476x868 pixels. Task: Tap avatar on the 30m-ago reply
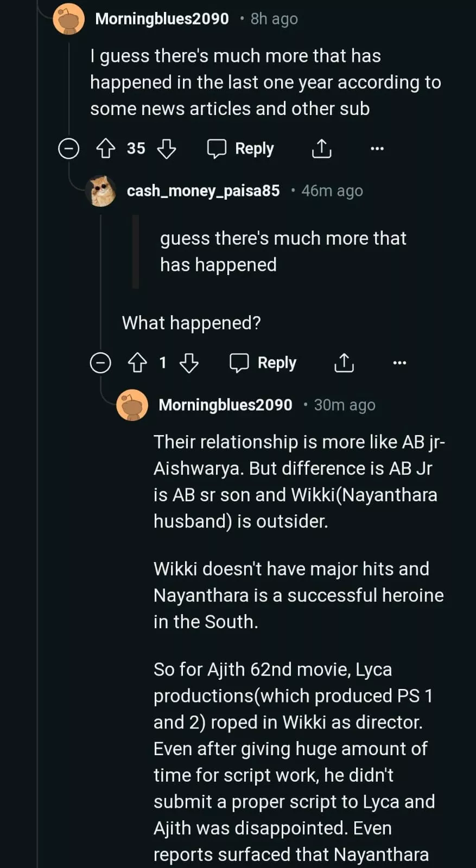tap(132, 405)
